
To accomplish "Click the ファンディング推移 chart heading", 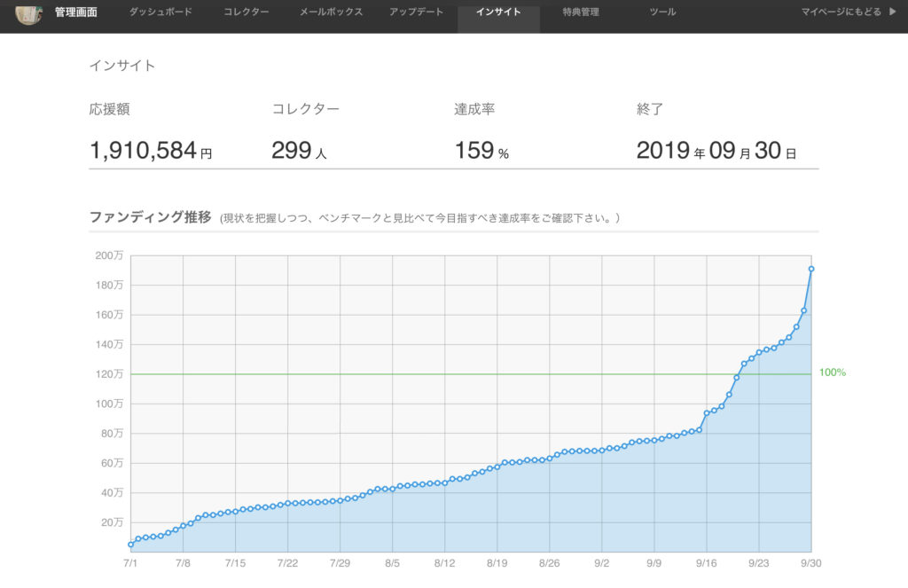I will [x=150, y=217].
